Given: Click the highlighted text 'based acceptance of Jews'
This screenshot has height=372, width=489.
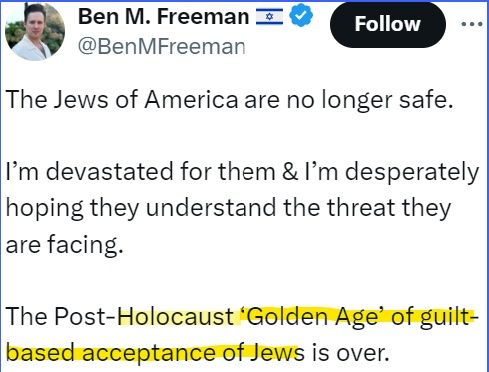Looking at the screenshot, I should coord(155,353).
